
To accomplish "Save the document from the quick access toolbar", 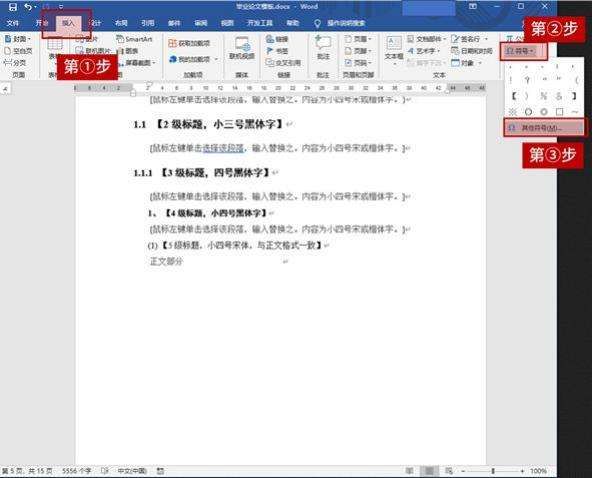I will [x=13, y=7].
